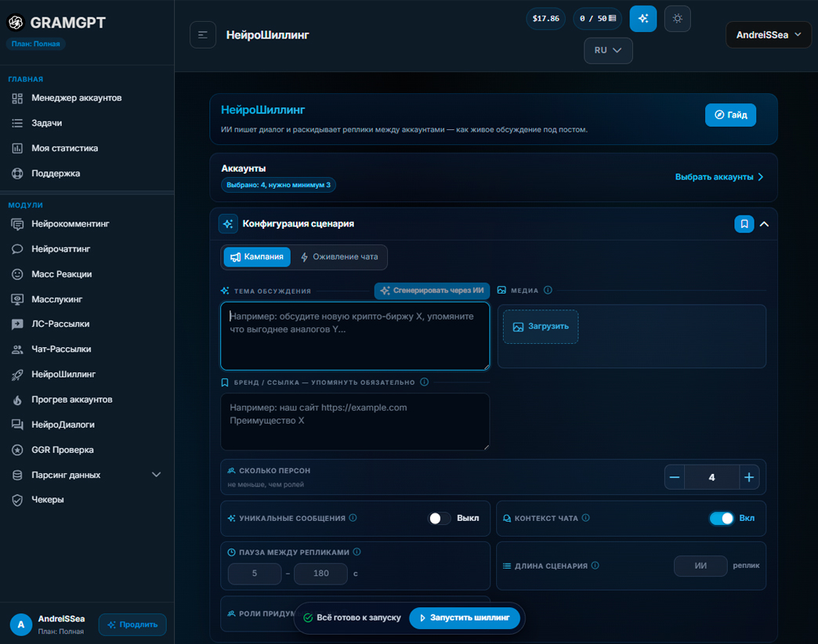The height and width of the screenshot is (644, 818).
Task: Open the RU language dropdown
Action: pyautogui.click(x=608, y=51)
